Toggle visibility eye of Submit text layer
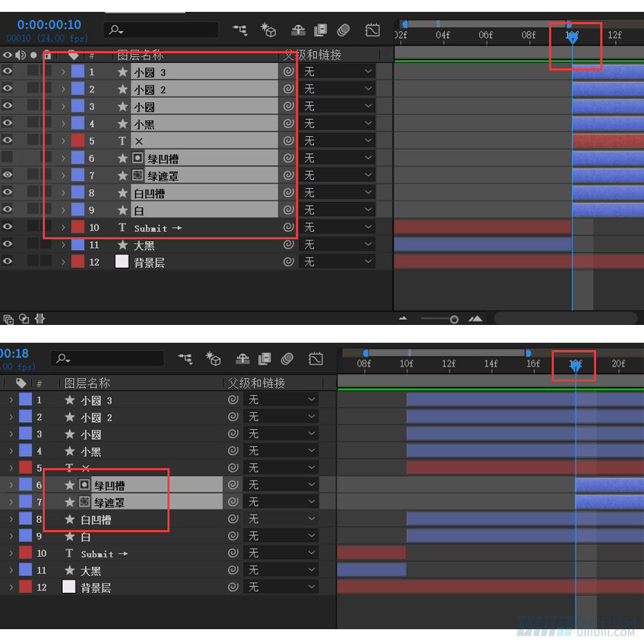Image resolution: width=644 pixels, height=644 pixels. tap(7, 227)
